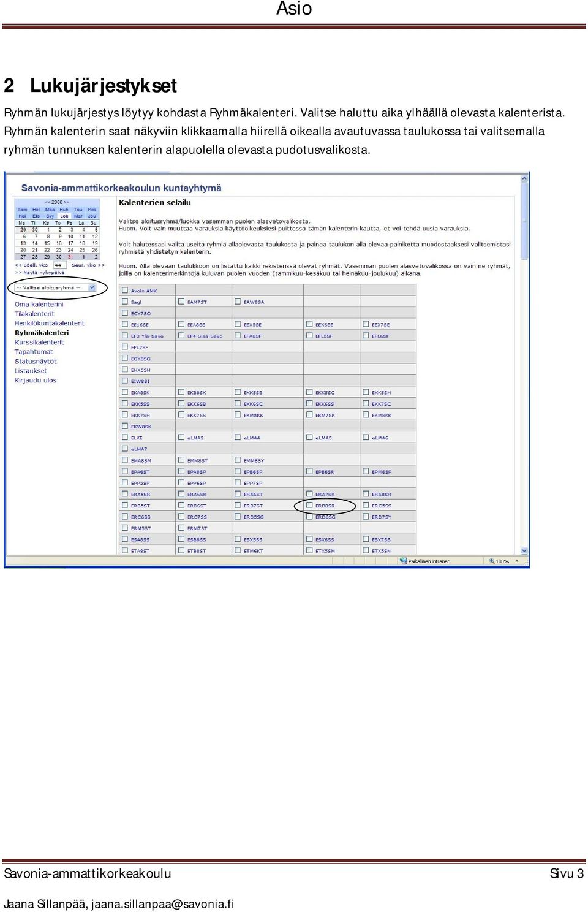Open Henkilökuntakalenterit
The width and height of the screenshot is (588, 912).
[50, 323]
